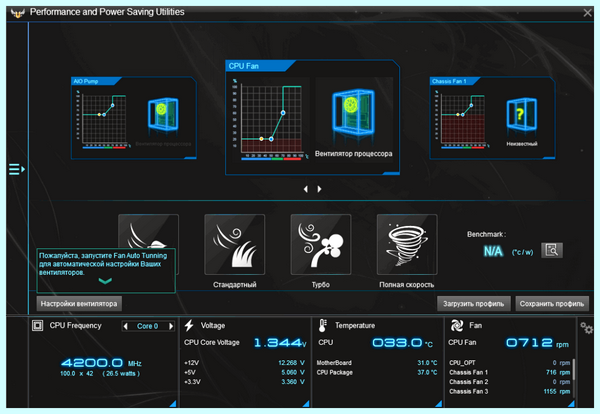Click the Fan panel fan icon
The image size is (600, 414).
(x=457, y=326)
